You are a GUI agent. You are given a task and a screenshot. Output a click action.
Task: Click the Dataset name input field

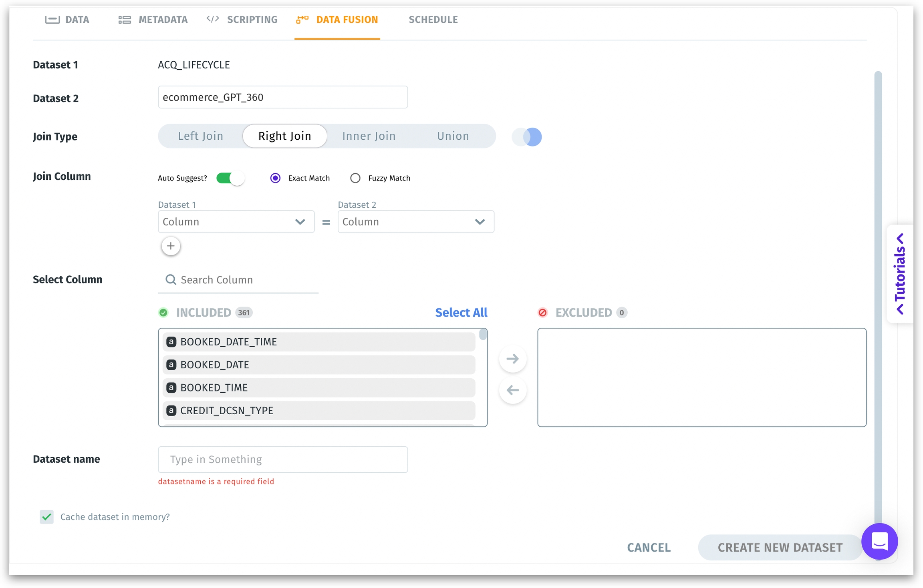click(283, 460)
